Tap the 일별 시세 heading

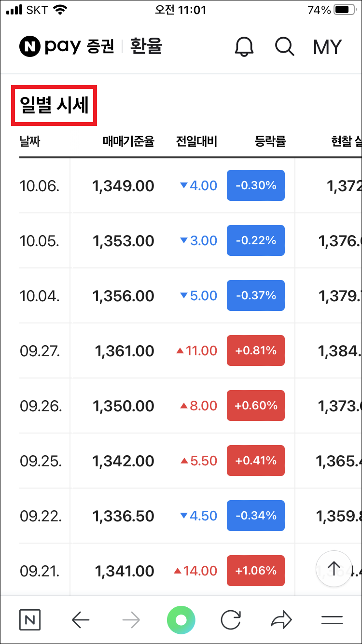55,105
